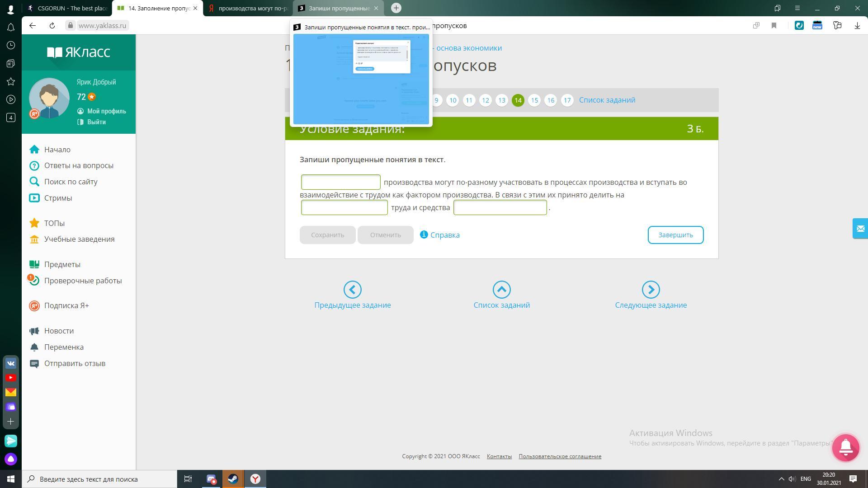The image size is (868, 488).
Task: Open the VK icon in sidebar
Action: click(11, 363)
